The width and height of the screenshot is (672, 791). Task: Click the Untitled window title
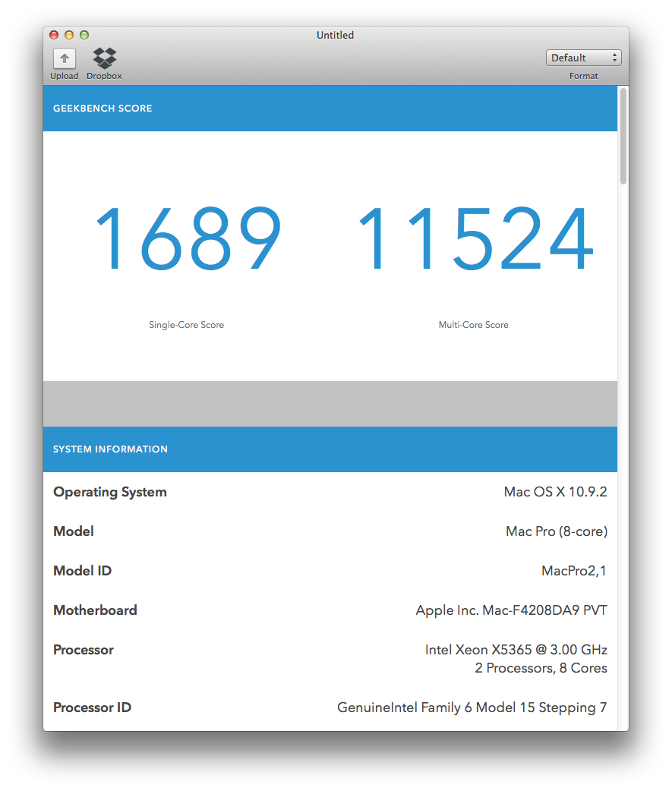pos(335,36)
